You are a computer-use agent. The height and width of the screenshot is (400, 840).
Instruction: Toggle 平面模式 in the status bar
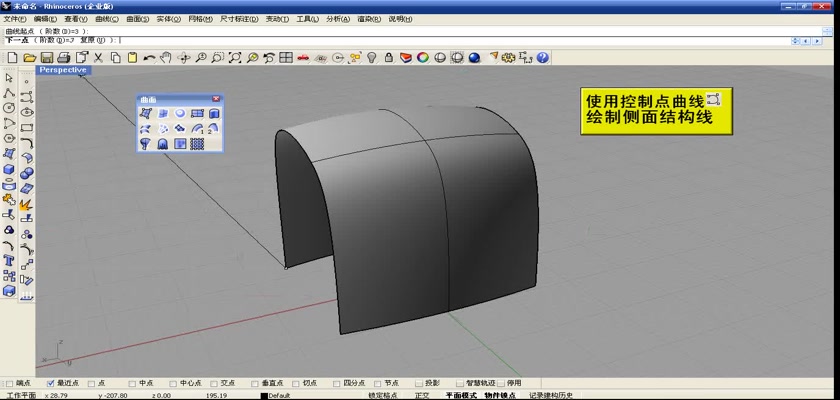point(460,395)
